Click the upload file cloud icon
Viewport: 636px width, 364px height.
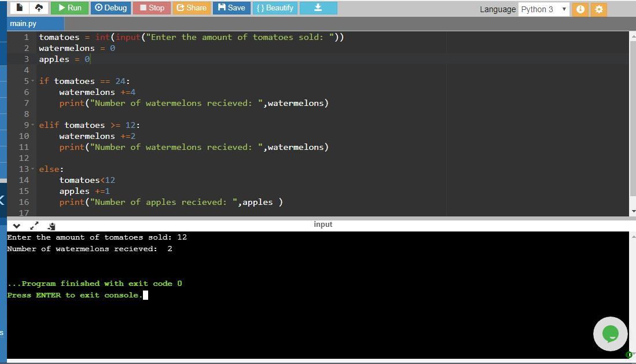click(39, 8)
